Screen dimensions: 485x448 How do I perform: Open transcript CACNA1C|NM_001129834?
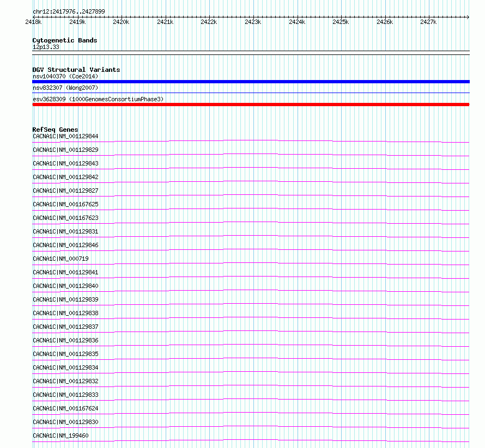[x=65, y=367]
